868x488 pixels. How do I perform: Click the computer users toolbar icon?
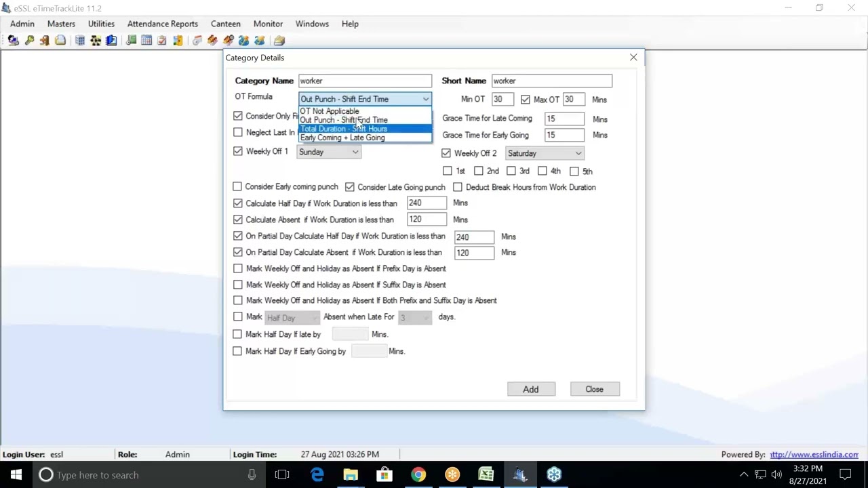click(13, 41)
